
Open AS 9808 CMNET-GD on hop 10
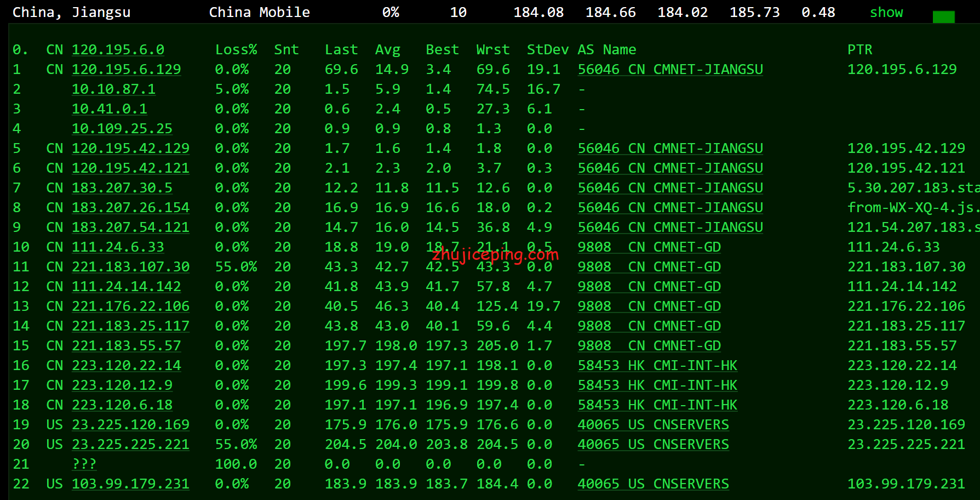pos(649,247)
